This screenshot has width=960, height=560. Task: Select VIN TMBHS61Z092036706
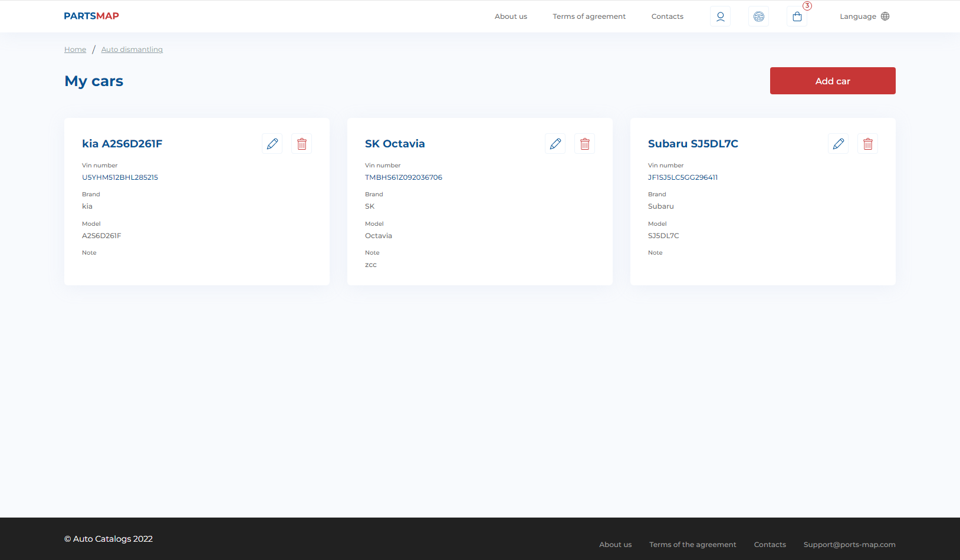(x=403, y=177)
